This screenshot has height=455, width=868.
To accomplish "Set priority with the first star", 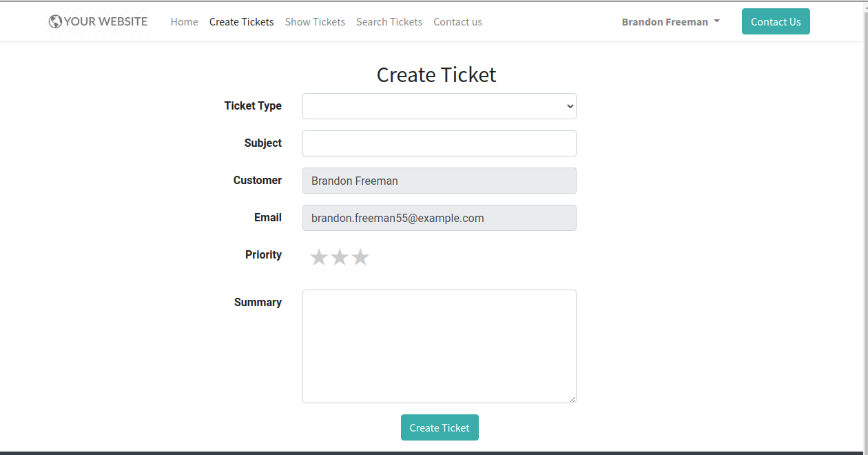I will (318, 257).
